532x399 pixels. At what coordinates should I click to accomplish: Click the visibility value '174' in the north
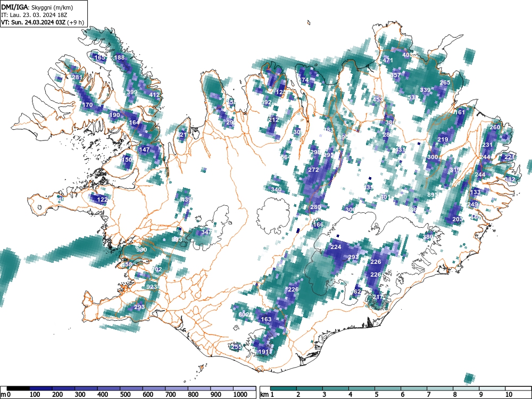[304, 80]
